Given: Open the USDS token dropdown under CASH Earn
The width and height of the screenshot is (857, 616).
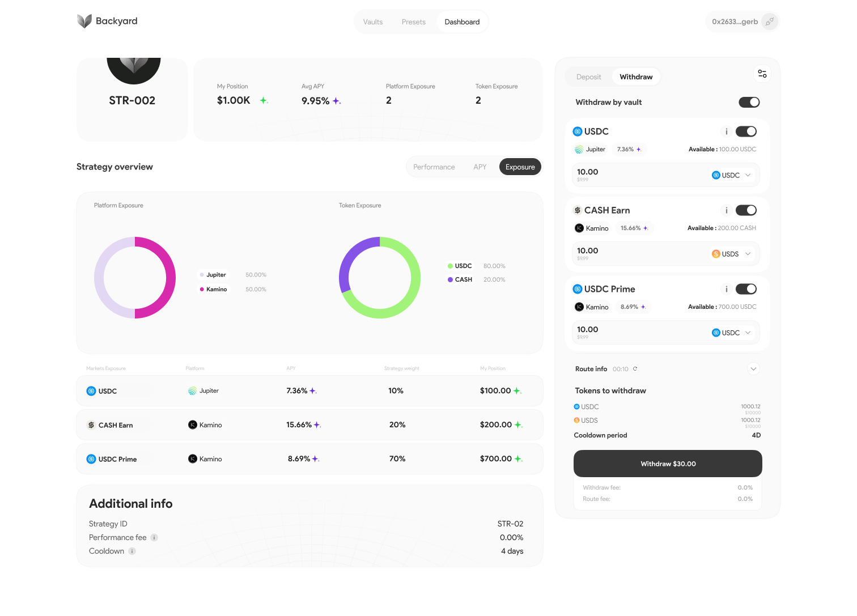Looking at the screenshot, I should tap(732, 253).
